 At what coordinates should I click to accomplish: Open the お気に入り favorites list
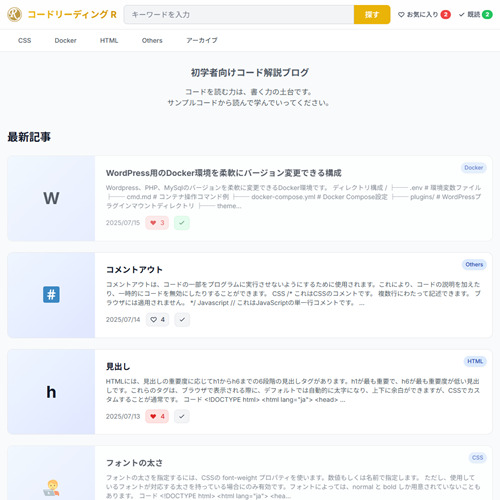click(424, 14)
